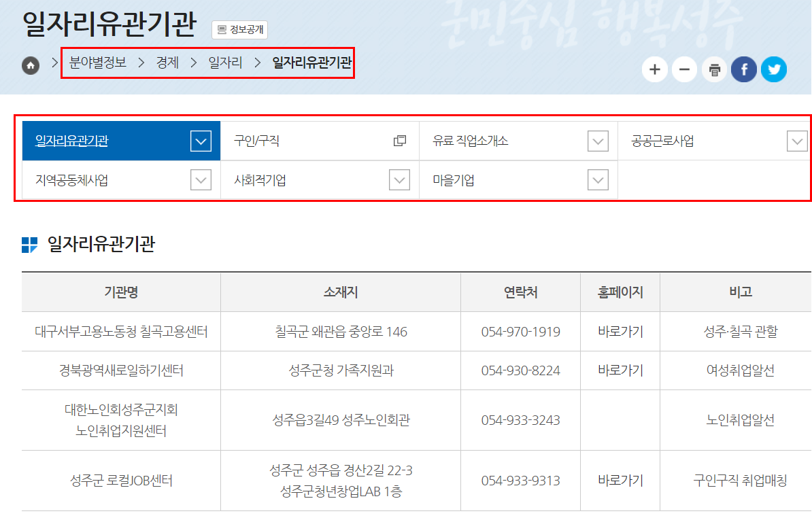The width and height of the screenshot is (812, 520).
Task: Click phone number 054-933-3243
Action: (520, 420)
